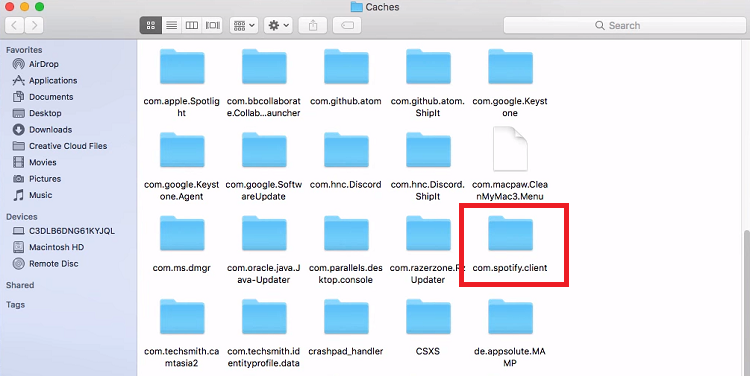The width and height of the screenshot is (750, 376).
Task: Select the com.bbcollaborate launcher folder icon
Action: (264, 67)
